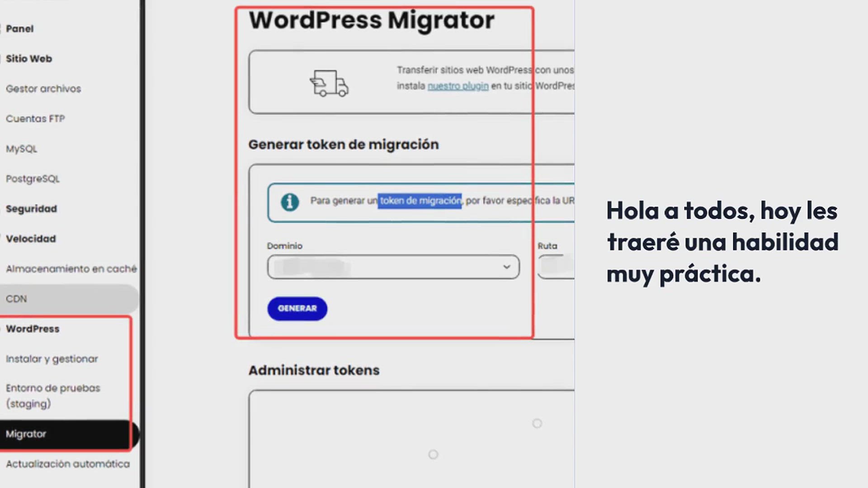Expand the Velocidad section
The height and width of the screenshot is (488, 868).
31,239
